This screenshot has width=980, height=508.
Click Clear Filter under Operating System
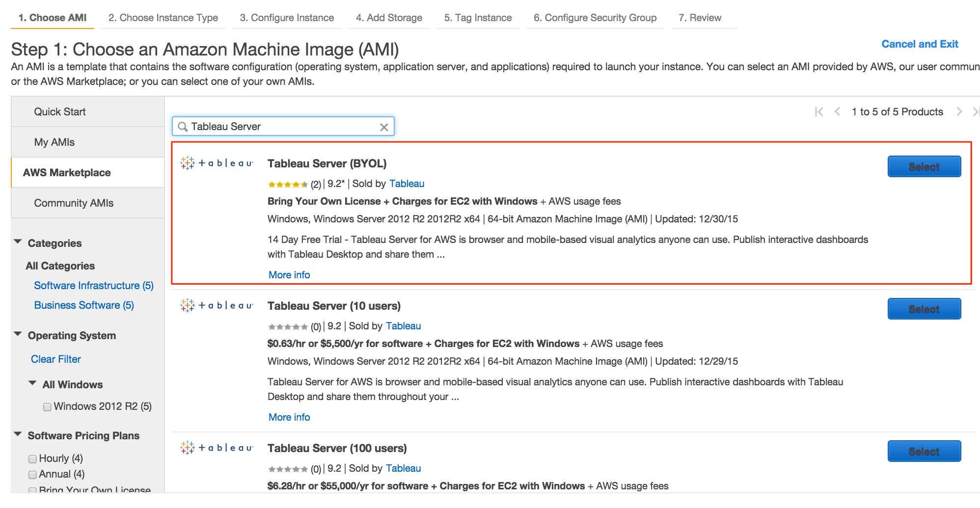56,359
